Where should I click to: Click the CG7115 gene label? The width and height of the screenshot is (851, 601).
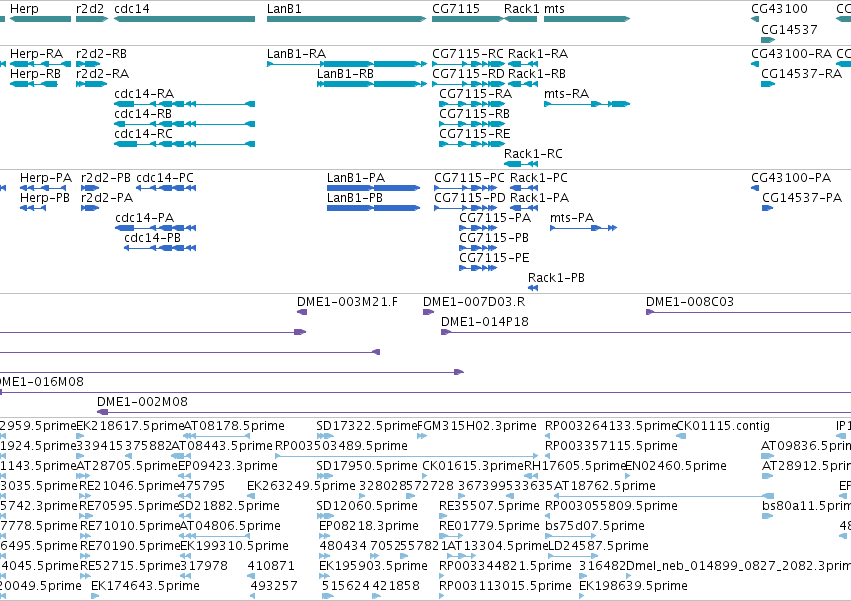click(456, 9)
